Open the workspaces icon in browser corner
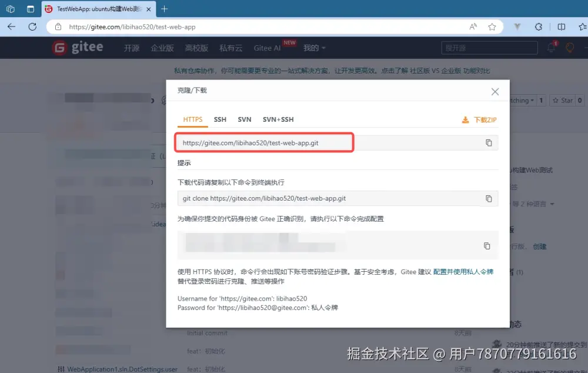Viewport: 588px width, 373px height. click(x=10, y=9)
